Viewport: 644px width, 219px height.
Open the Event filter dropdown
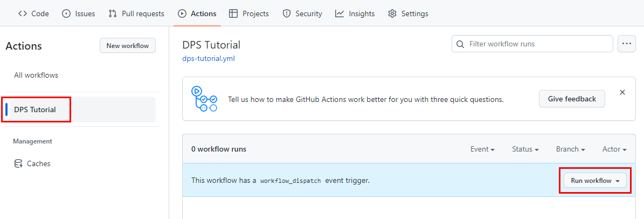[x=482, y=149]
